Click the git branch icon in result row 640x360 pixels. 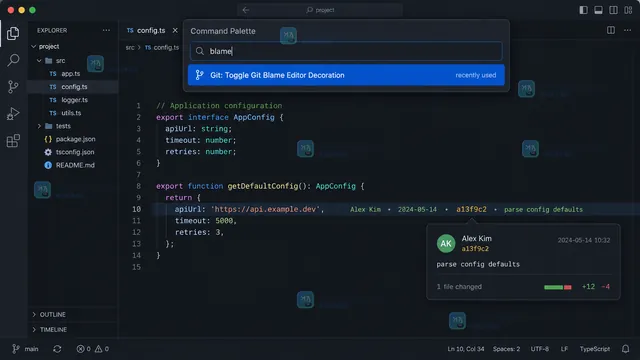[199, 75]
